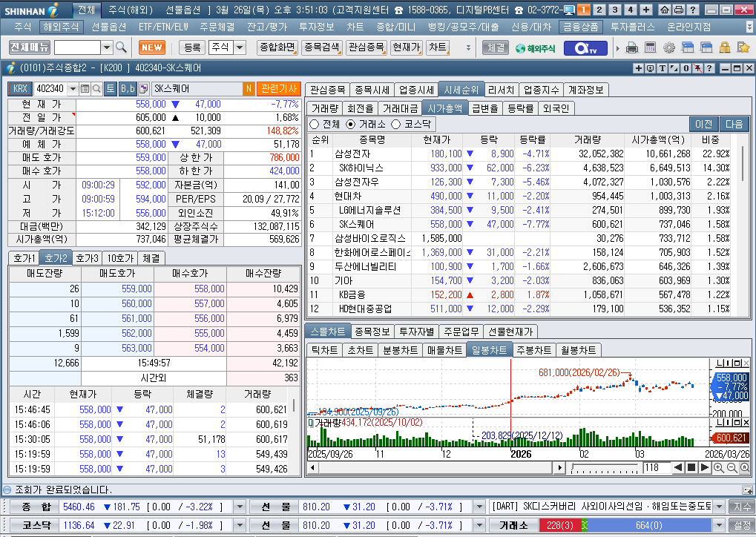Open the 주식 type dropdown in toolbar
The image size is (756, 537).
pyautogui.click(x=240, y=47)
